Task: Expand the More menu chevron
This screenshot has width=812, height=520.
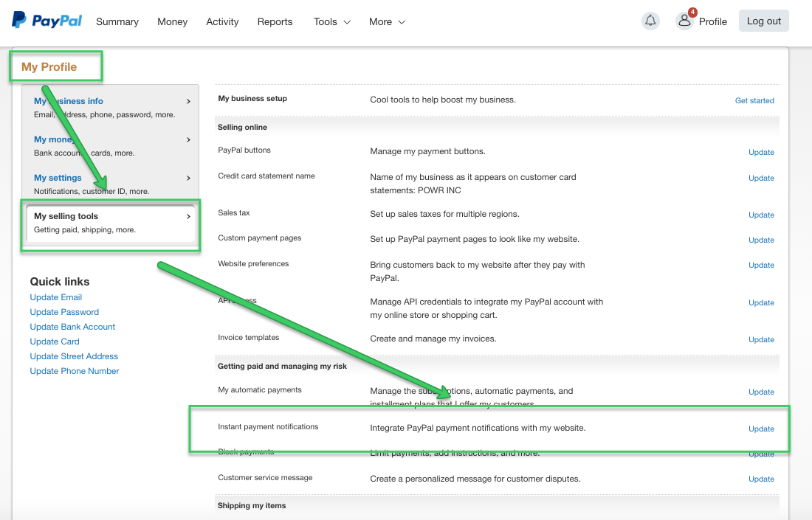Action: click(402, 22)
